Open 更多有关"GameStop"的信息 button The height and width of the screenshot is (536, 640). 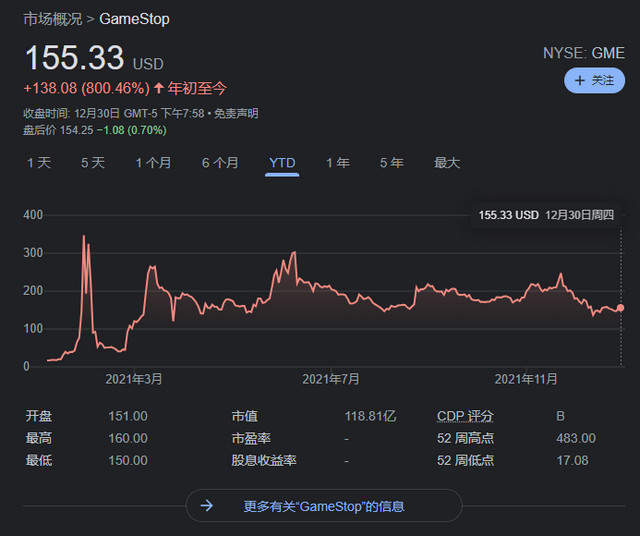324,506
